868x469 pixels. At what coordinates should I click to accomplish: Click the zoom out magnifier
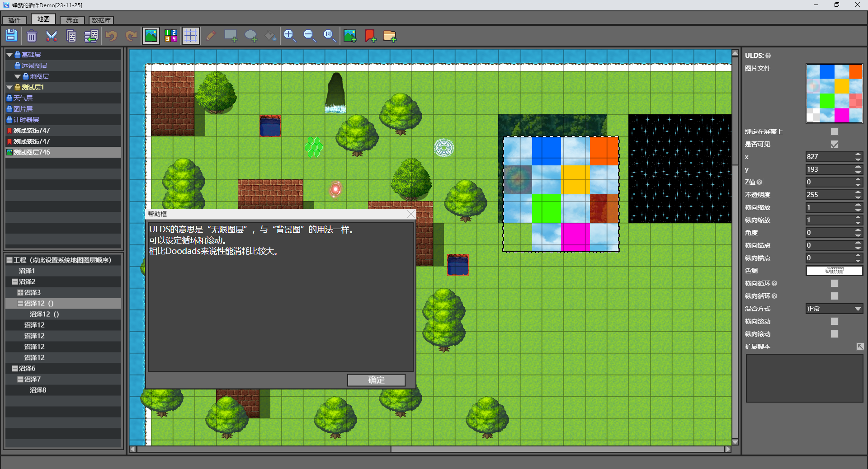pyautogui.click(x=310, y=36)
